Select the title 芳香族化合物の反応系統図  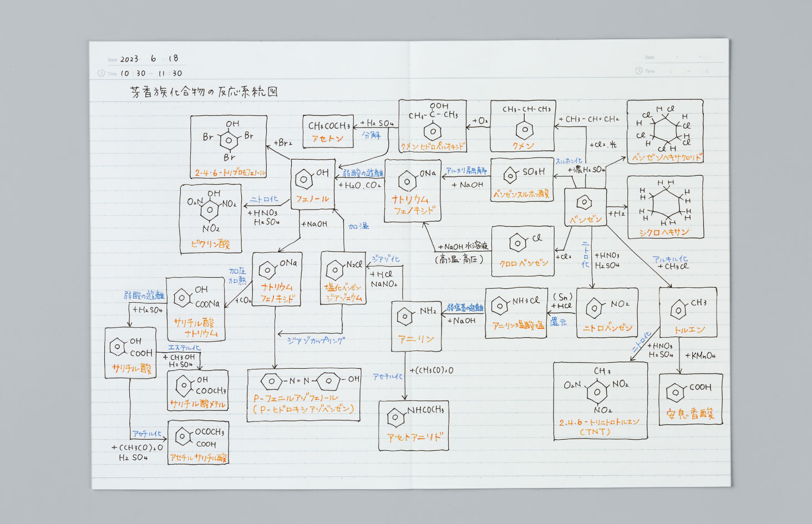point(204,91)
